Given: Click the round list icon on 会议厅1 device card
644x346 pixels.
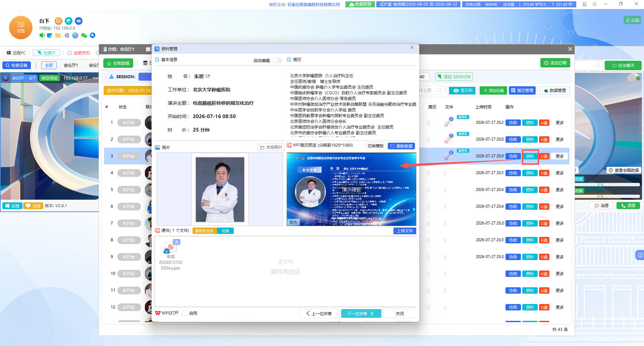Looking at the screenshot, I should point(5,78).
